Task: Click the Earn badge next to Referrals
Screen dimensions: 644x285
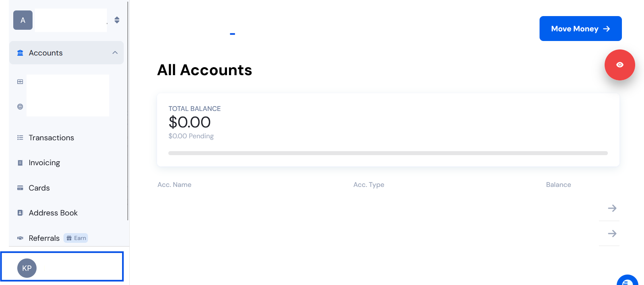Action: click(x=76, y=238)
